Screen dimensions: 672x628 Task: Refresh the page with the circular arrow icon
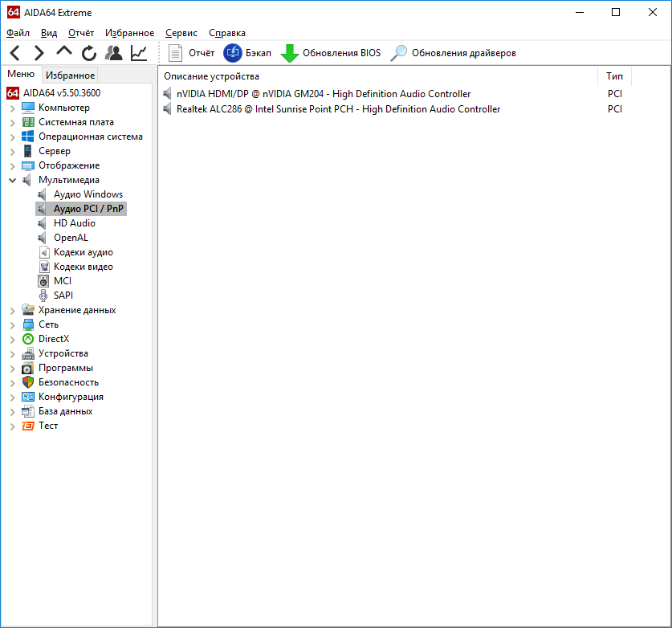[88, 53]
